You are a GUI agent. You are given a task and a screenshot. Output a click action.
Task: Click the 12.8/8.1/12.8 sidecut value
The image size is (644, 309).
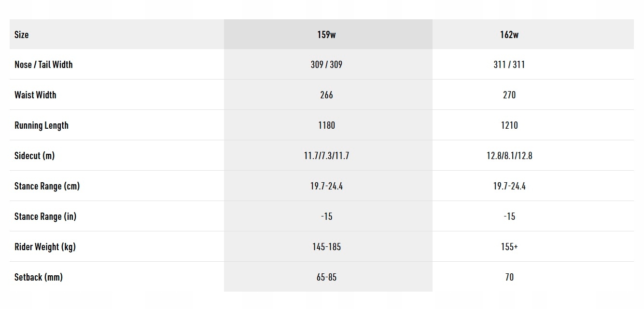tap(509, 156)
